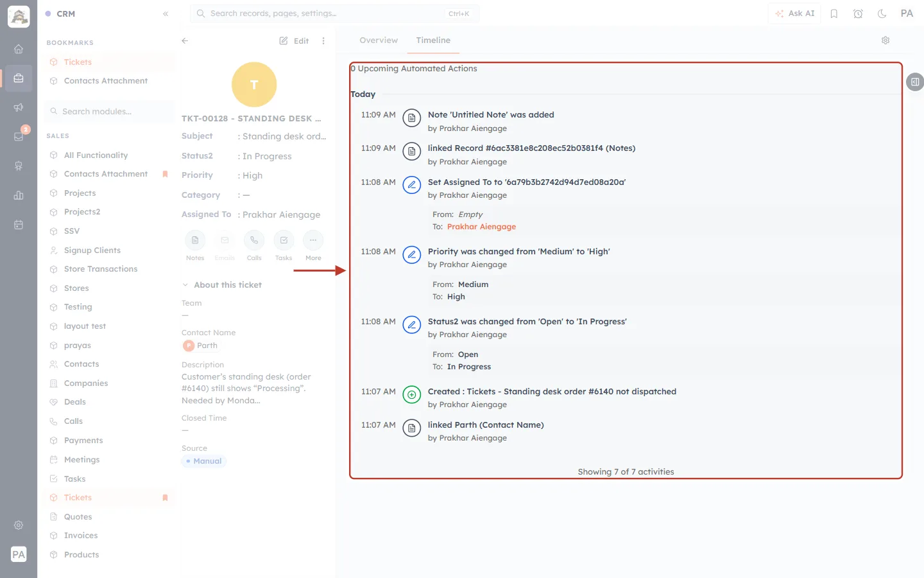
Task: Click the Manual source tag
Action: pos(204,461)
